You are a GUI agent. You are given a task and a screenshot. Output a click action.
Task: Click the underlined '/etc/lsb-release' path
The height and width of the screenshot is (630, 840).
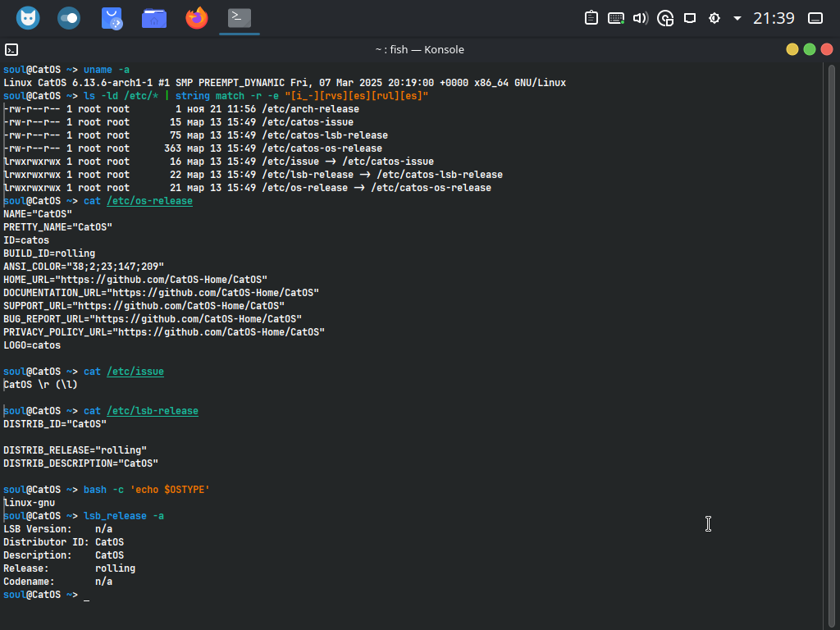(152, 411)
